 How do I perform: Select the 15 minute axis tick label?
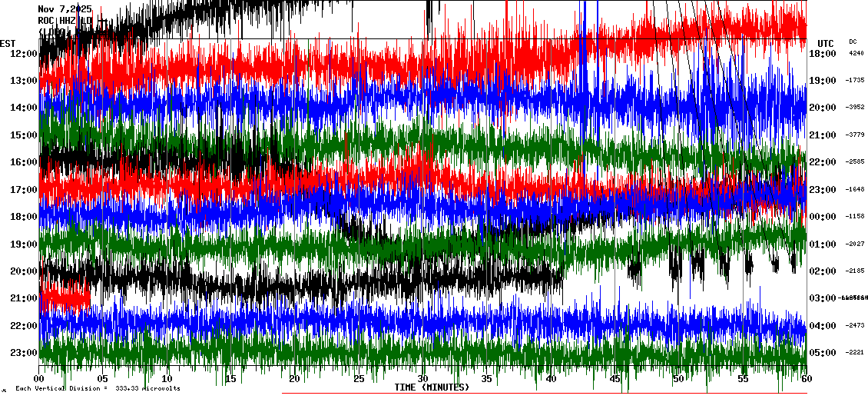coord(231,379)
